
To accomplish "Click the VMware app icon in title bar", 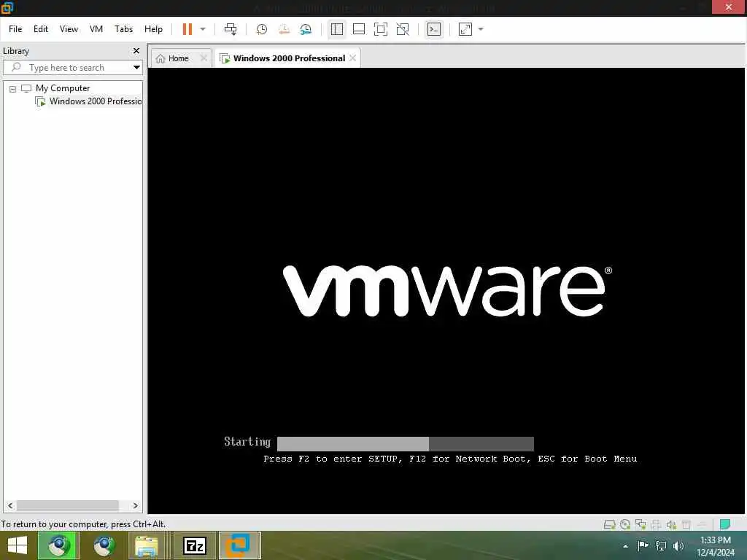I will click(7, 7).
